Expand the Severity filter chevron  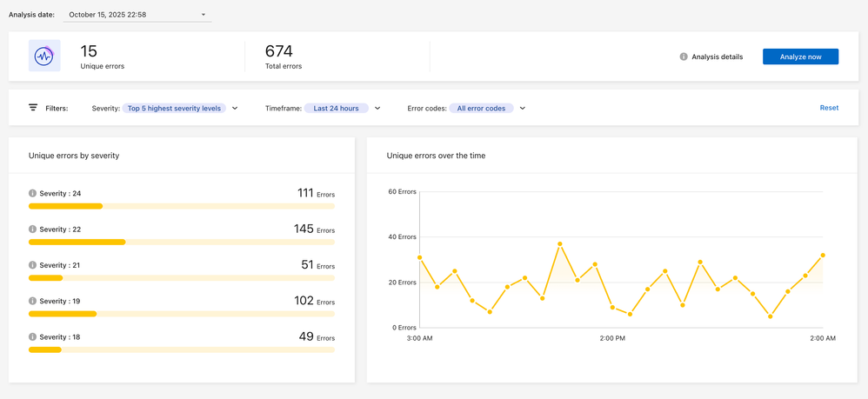235,109
